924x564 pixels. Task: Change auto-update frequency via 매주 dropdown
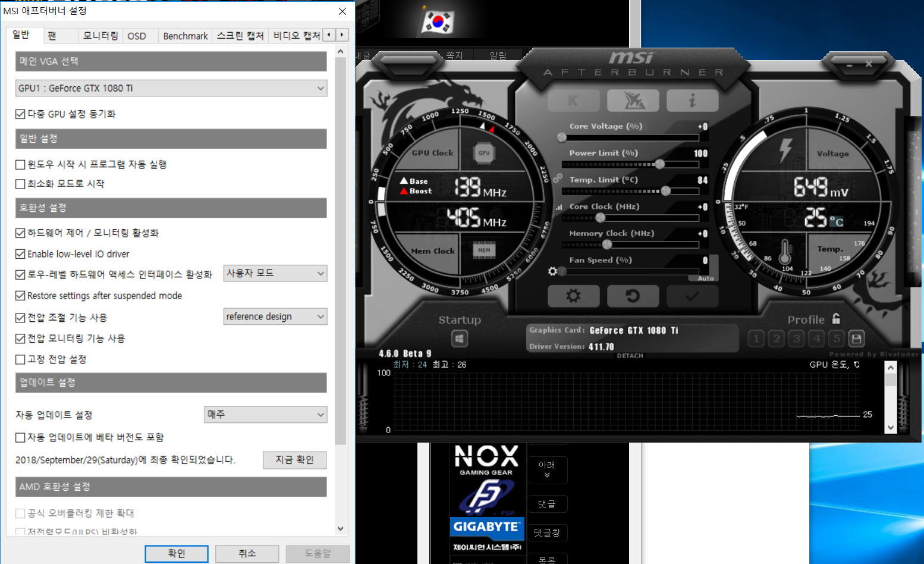265,414
